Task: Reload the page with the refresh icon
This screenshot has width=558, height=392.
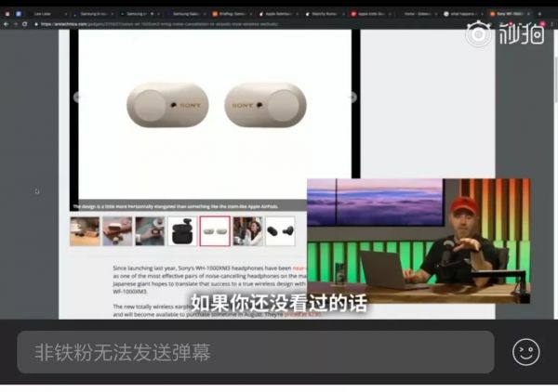Action: tap(24, 24)
